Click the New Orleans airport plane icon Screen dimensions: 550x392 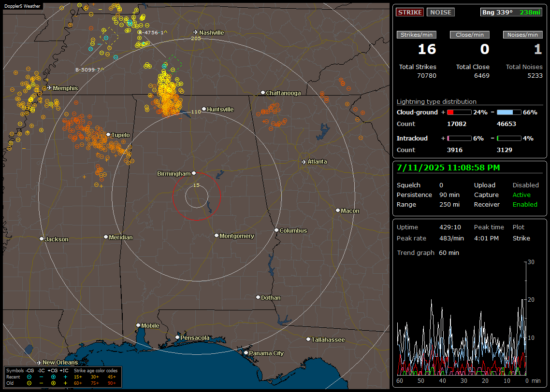tap(39, 363)
